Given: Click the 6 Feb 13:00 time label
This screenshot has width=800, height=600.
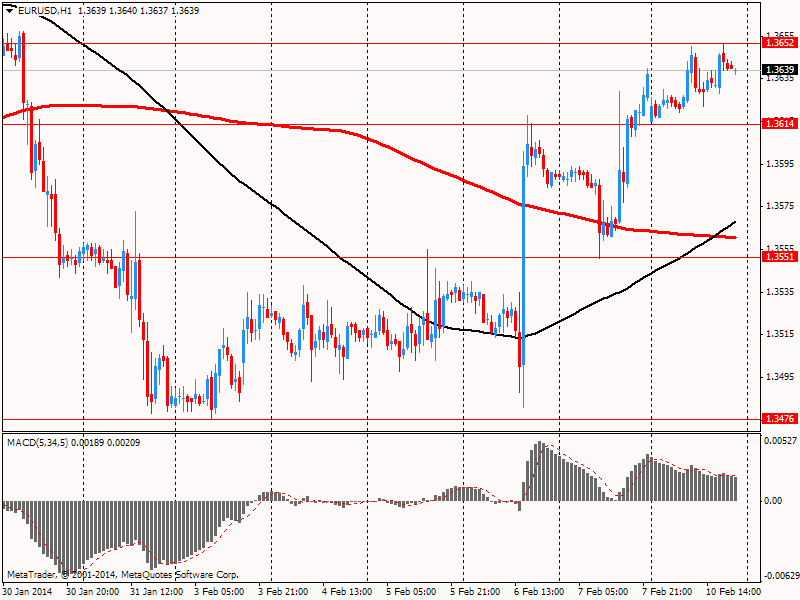Looking at the screenshot, I should point(540,592).
